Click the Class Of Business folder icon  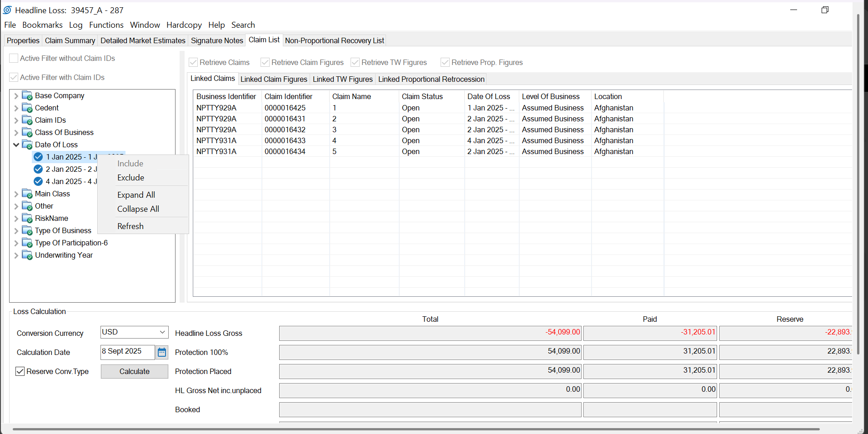click(x=27, y=133)
